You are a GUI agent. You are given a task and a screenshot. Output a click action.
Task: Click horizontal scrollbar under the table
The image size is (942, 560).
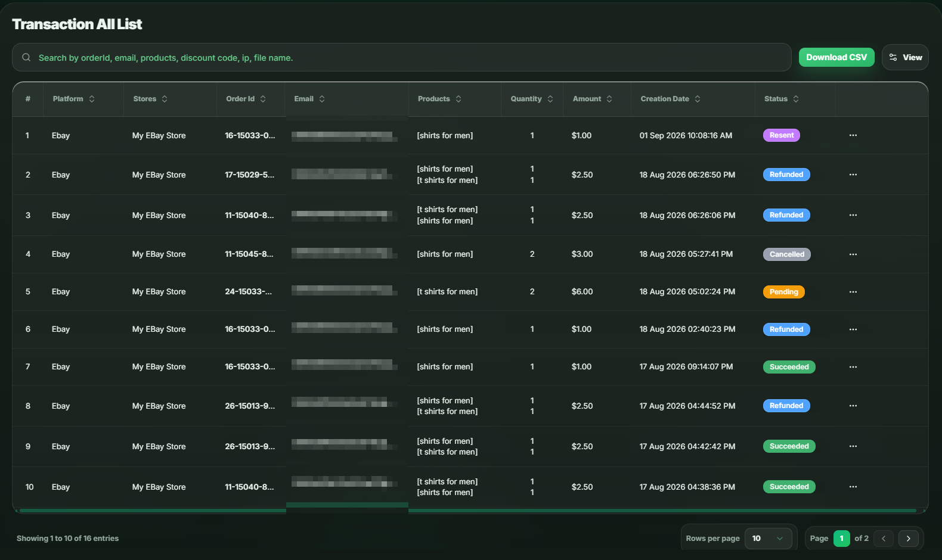click(x=468, y=511)
